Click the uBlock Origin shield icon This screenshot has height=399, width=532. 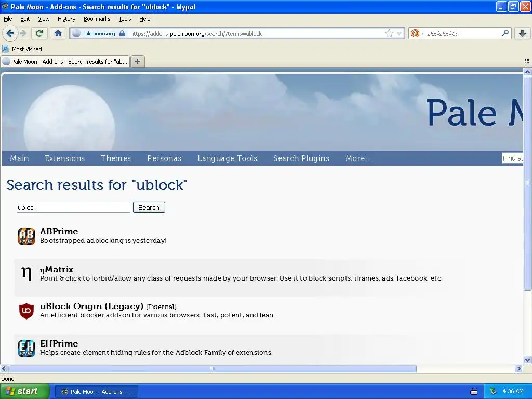[26, 311]
